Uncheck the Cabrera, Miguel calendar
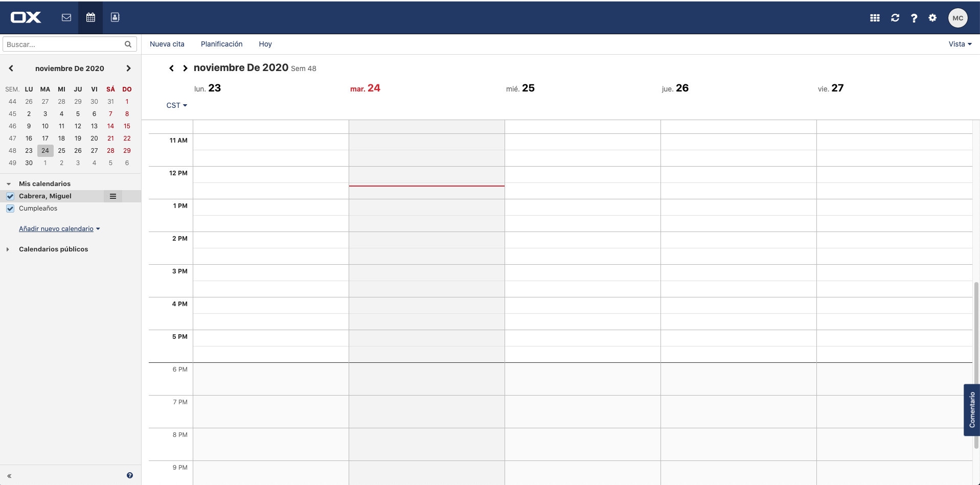Image resolution: width=980 pixels, height=485 pixels. [x=10, y=196]
